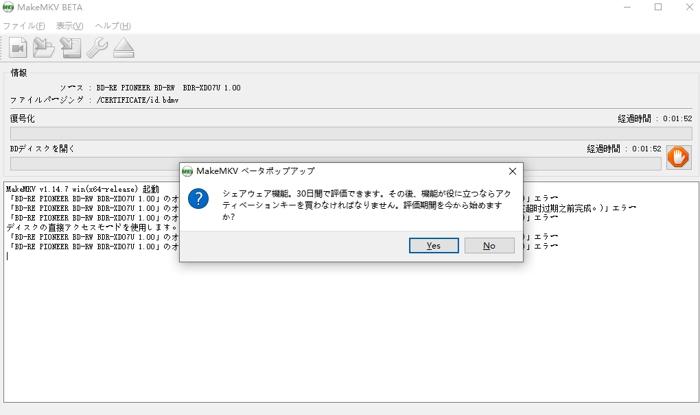The height and width of the screenshot is (415, 700).
Task: Click the shareware evaluation message text
Action: (367, 205)
